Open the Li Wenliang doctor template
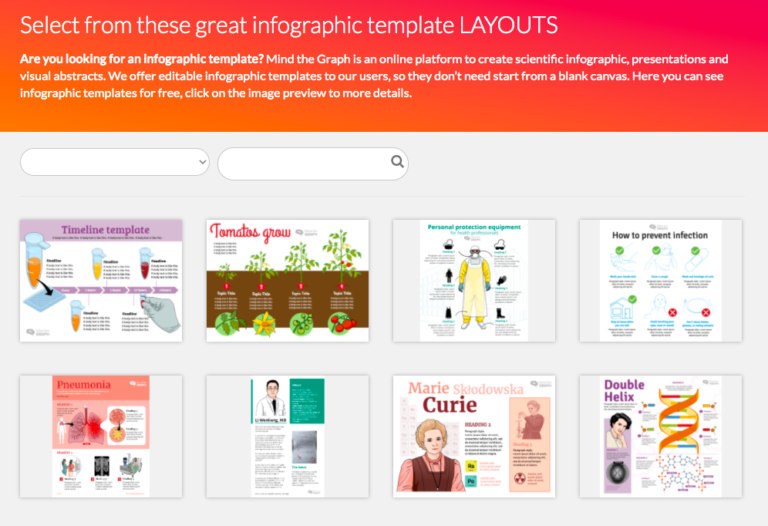The width and height of the screenshot is (768, 526). [288, 436]
